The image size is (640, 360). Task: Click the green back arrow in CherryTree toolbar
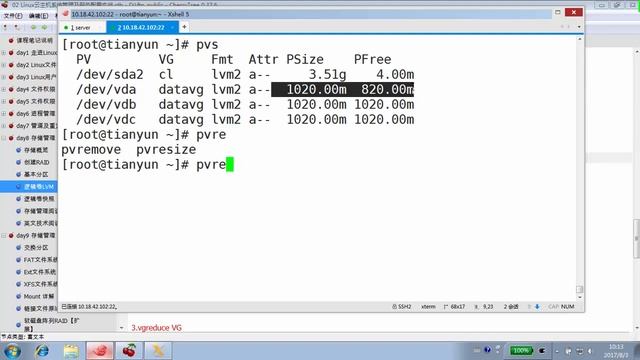pyautogui.click(x=33, y=27)
